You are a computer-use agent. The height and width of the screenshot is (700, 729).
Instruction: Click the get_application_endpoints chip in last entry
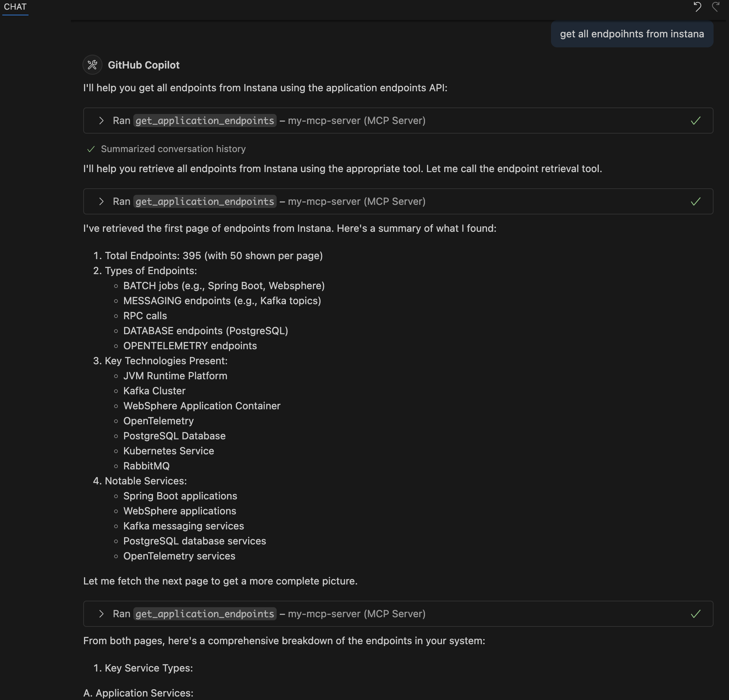205,613
